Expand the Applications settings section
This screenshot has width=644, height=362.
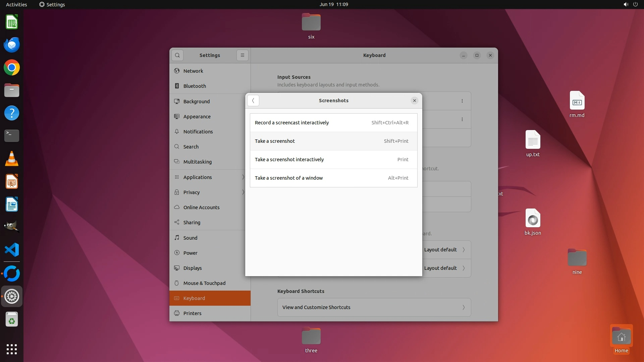point(210,177)
